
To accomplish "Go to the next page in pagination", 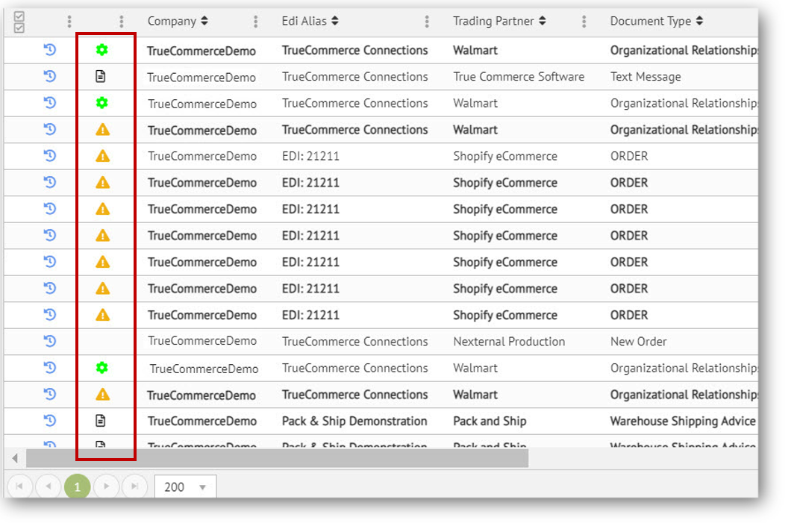I will point(107,487).
